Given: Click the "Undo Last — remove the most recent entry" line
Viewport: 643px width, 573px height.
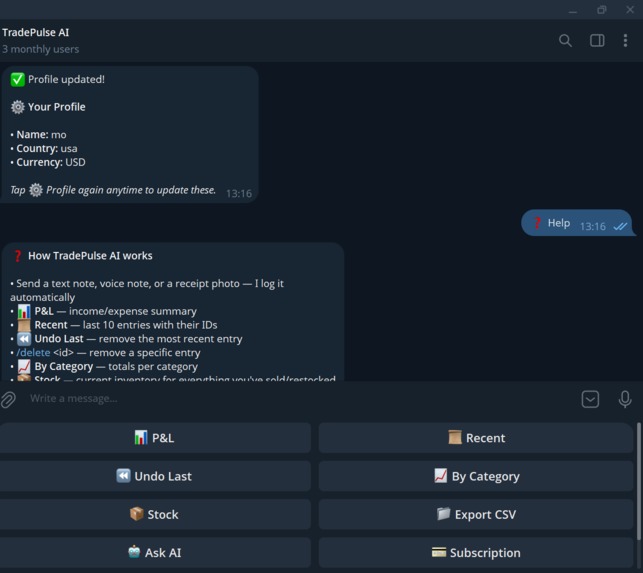Looking at the screenshot, I should (x=127, y=339).
